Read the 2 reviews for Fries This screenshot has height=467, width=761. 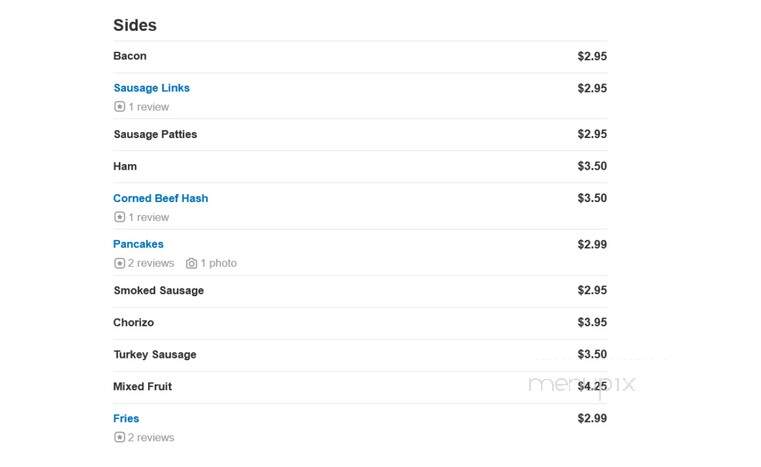coord(151,437)
